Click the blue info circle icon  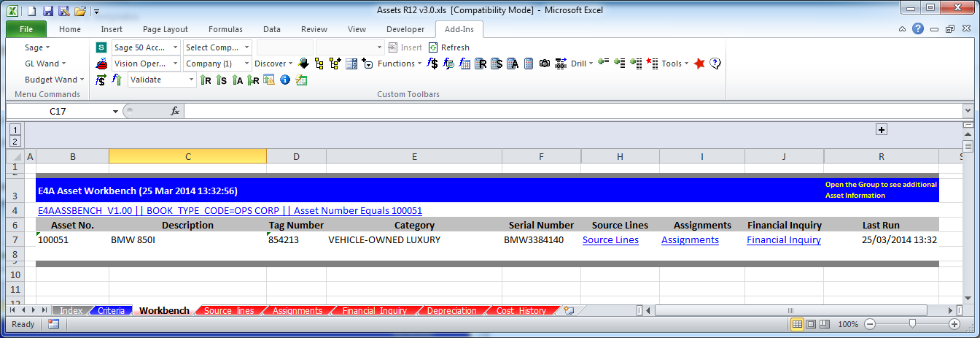click(x=285, y=80)
